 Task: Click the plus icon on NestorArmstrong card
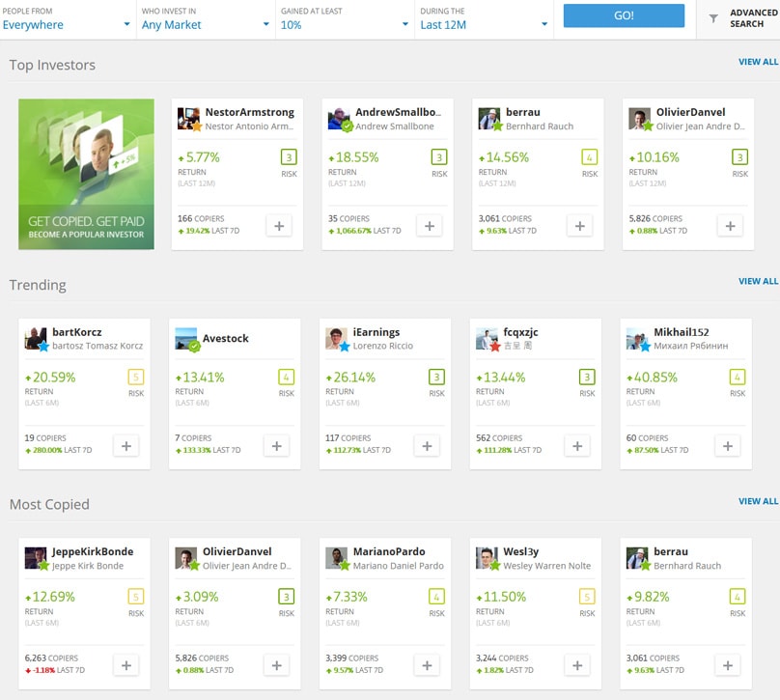click(x=279, y=226)
